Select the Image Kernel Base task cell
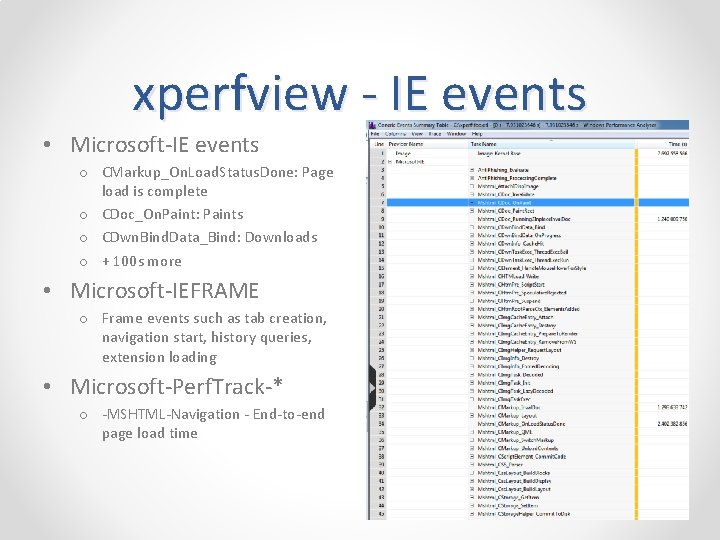Screen dimensions: 720x540 499,153
